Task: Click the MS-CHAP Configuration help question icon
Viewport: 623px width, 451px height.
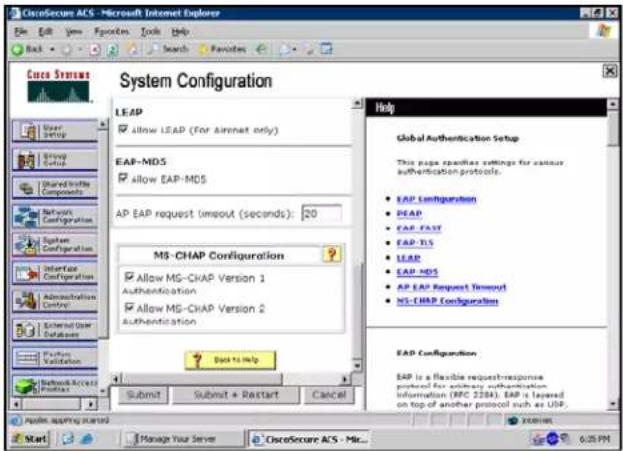Action: (x=332, y=254)
